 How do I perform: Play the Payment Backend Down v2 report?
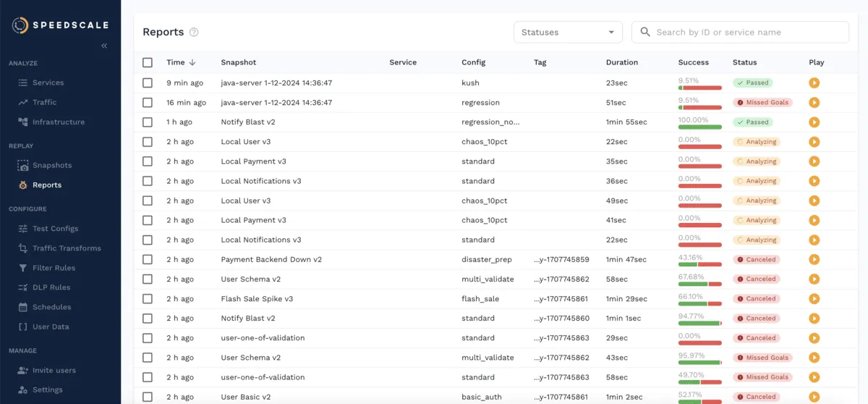click(x=814, y=259)
